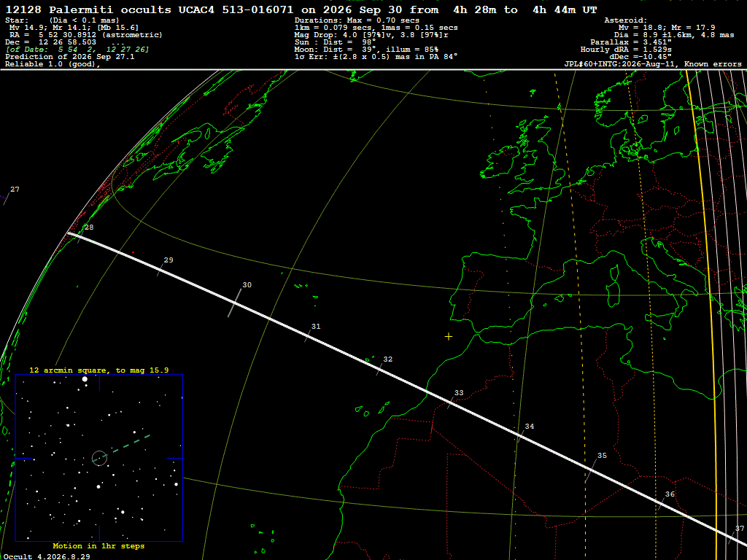Click the green 'of Date' coordinates line
This screenshot has height=560, width=747.
(77, 50)
